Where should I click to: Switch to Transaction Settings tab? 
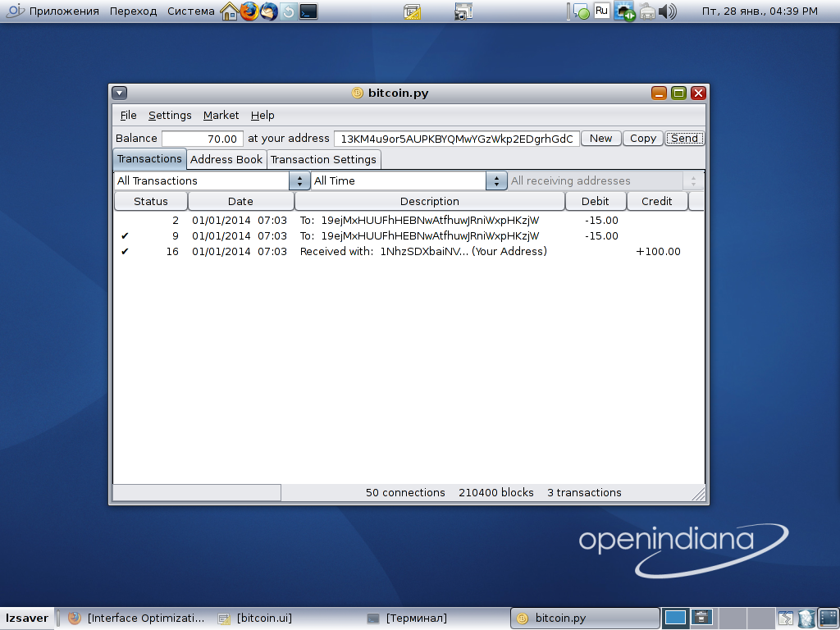323,159
